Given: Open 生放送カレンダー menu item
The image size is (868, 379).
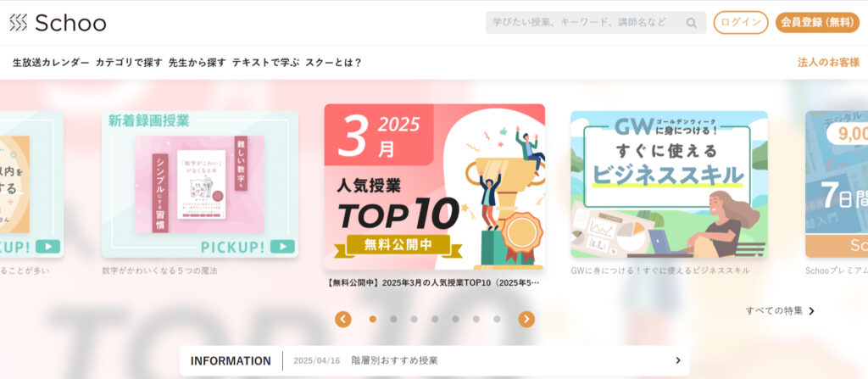Looking at the screenshot, I should 51,63.
